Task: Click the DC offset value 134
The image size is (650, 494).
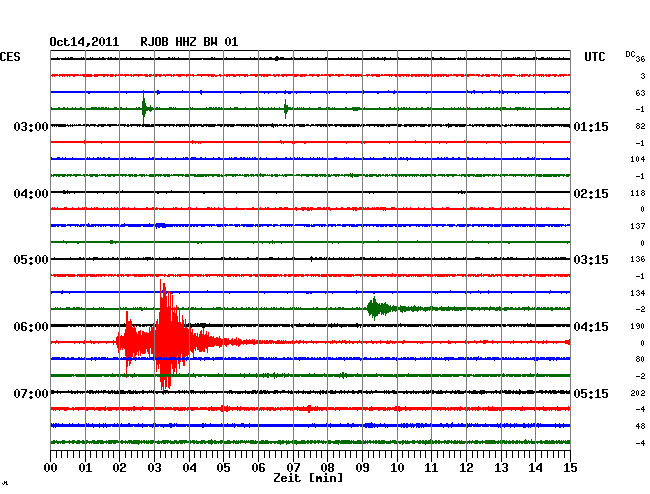Action: click(638, 293)
